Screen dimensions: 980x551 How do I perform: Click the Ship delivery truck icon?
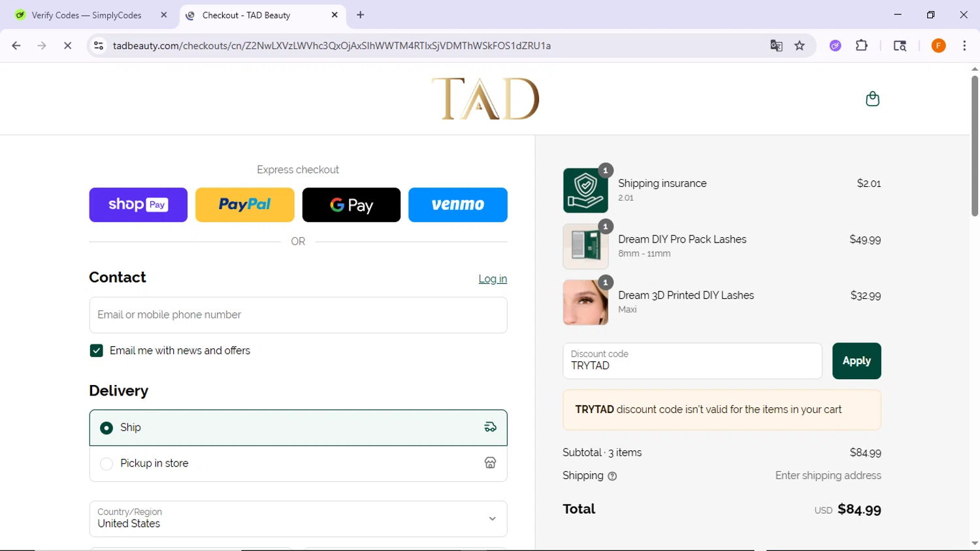(x=490, y=427)
